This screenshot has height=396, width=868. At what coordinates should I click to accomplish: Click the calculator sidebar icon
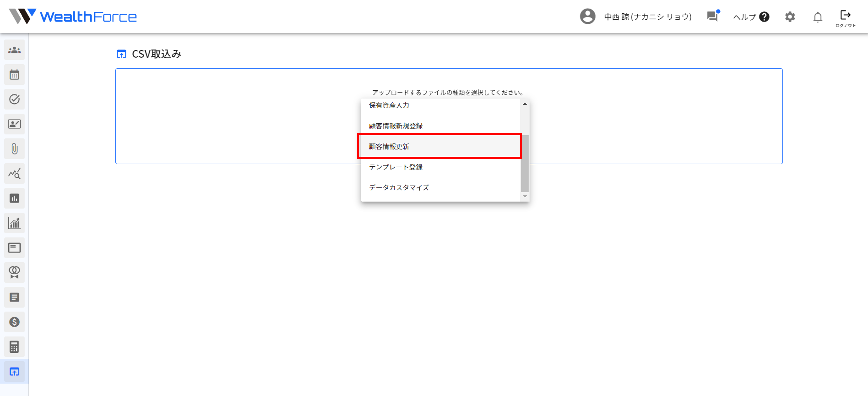point(14,347)
